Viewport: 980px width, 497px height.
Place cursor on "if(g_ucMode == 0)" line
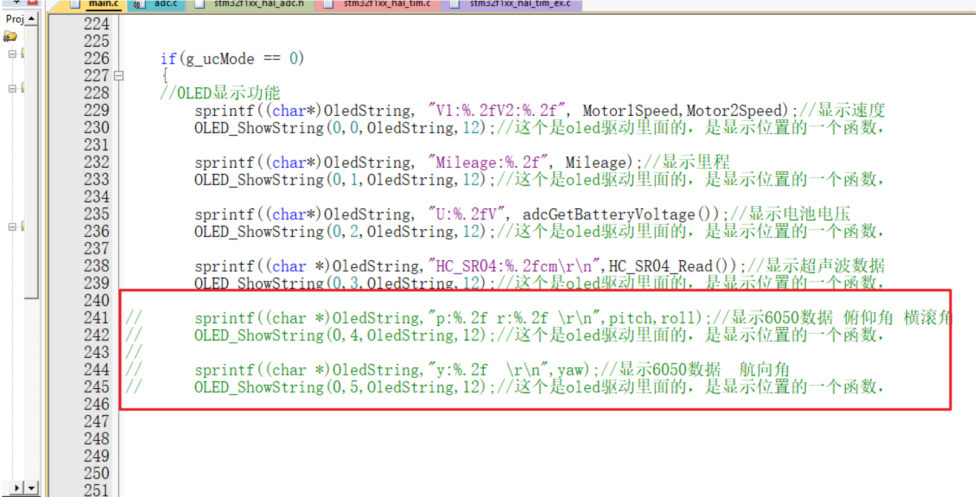(232, 59)
